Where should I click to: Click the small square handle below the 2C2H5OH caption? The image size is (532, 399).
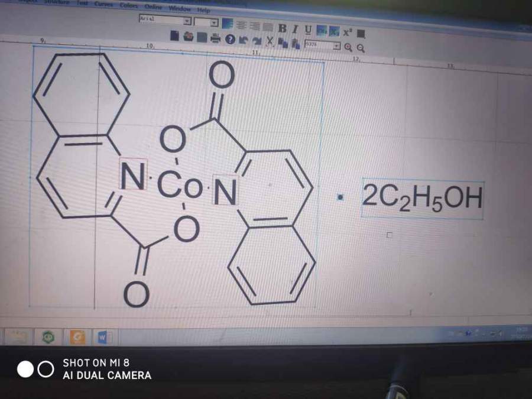390,235
